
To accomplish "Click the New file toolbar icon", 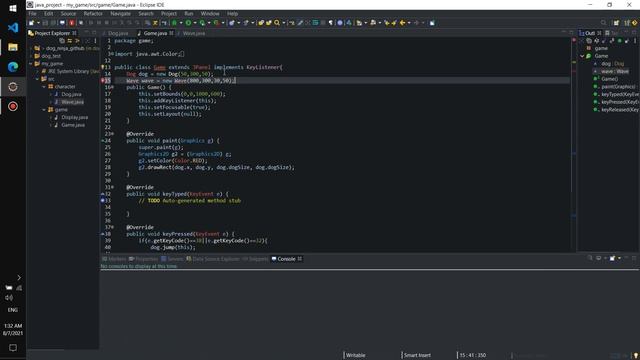I will (31, 23).
